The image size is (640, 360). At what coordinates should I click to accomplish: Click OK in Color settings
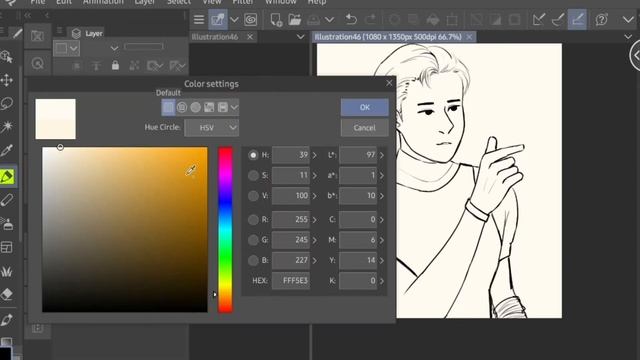point(364,107)
